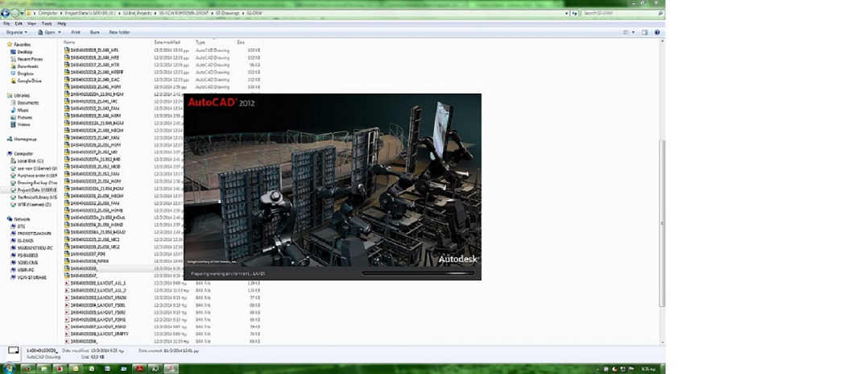Create a New folder
Screen dimensions: 868x374
coord(119,32)
